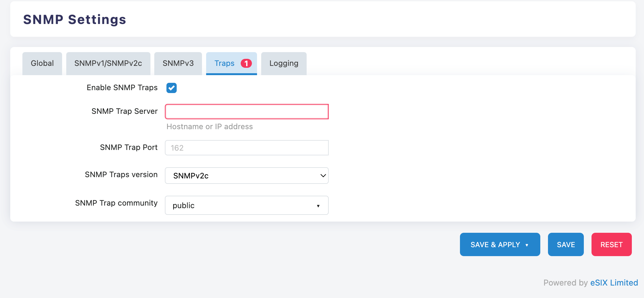Click the red error badge on Traps
Screen dimensions: 644x298
click(x=246, y=63)
